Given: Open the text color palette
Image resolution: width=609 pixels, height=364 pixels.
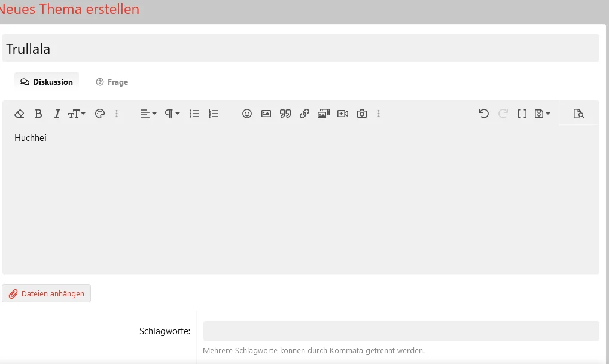Looking at the screenshot, I should pos(100,114).
